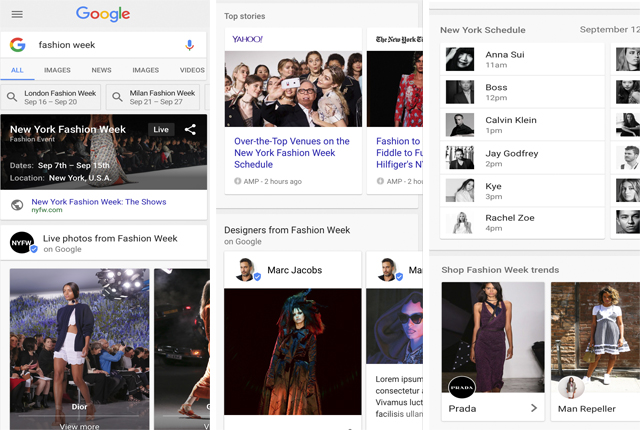Search Milan Fashion Week suggestion
The width and height of the screenshot is (640, 430).
(153, 97)
